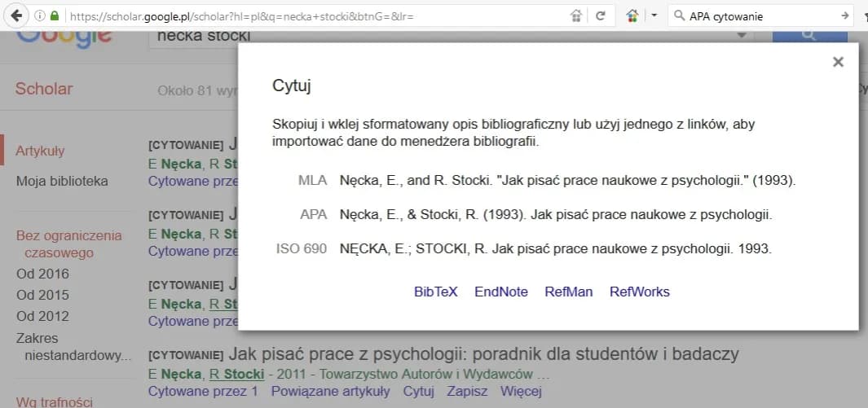Reload the page with the refresh icon
The image size is (868, 408).
(x=601, y=15)
